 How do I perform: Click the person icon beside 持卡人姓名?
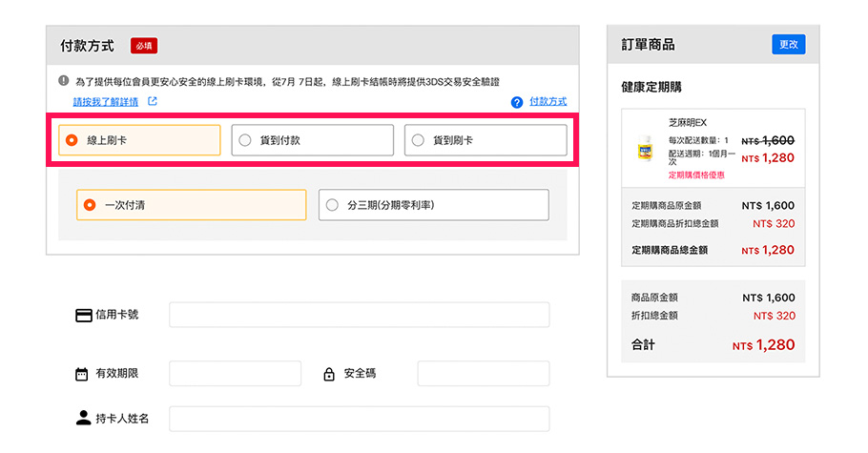82,418
